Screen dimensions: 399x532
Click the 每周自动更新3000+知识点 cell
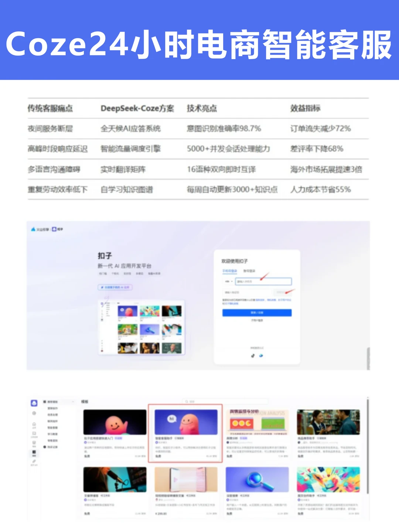(x=232, y=190)
